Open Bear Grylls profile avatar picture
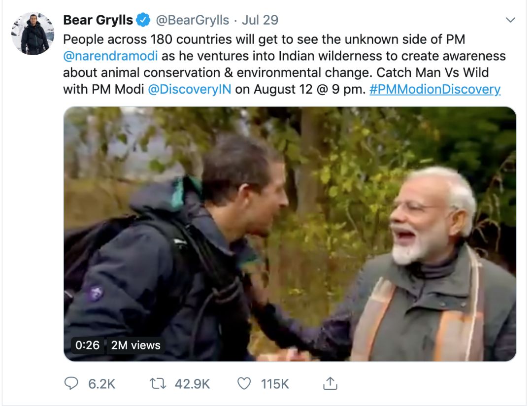Screen dimensions: 532x406 click(x=33, y=34)
